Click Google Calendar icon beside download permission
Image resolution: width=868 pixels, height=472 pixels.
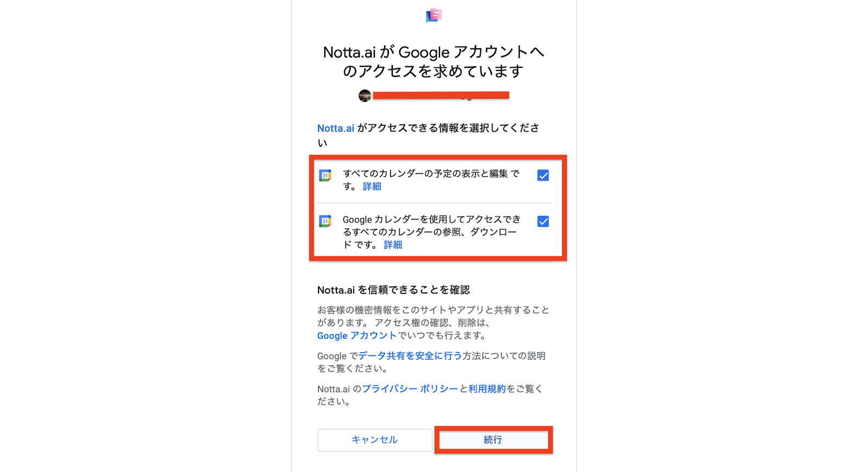click(x=325, y=221)
